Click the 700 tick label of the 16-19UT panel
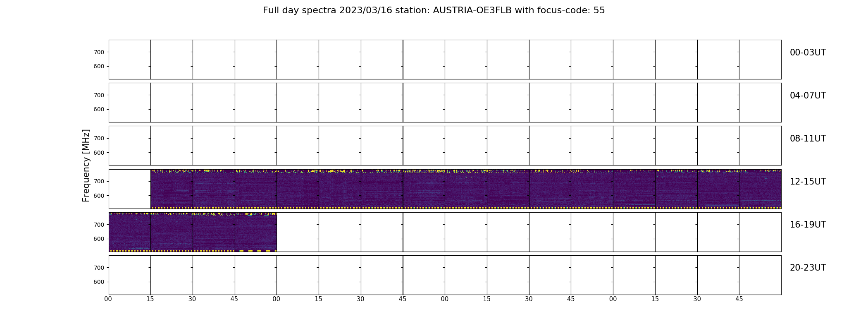 (x=99, y=225)
